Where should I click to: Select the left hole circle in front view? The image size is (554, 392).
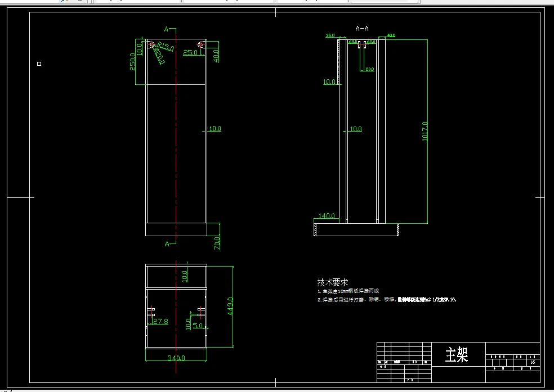(152, 44)
